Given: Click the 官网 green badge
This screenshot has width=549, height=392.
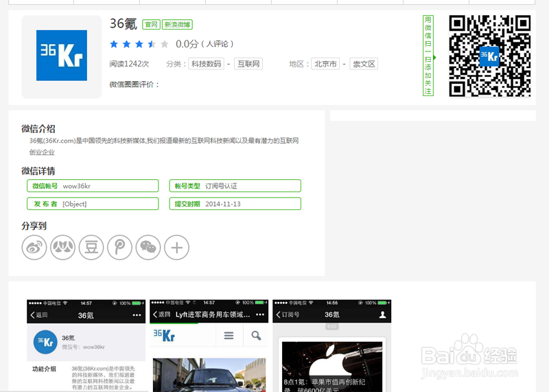Looking at the screenshot, I should pyautogui.click(x=151, y=25).
